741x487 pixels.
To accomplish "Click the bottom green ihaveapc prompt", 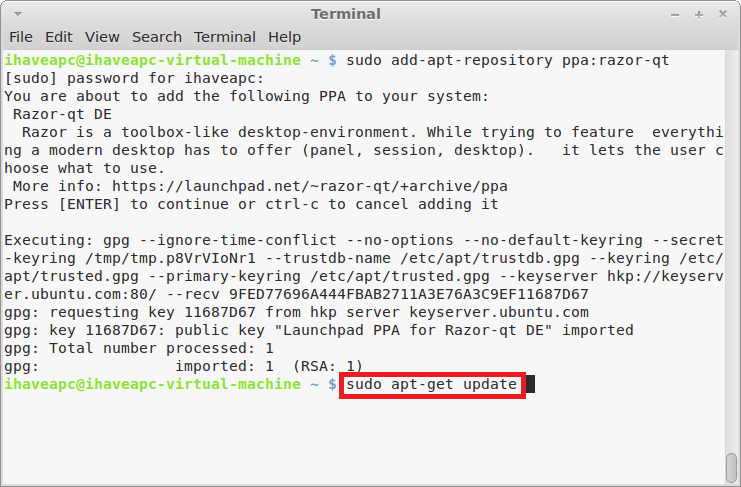I will point(152,384).
